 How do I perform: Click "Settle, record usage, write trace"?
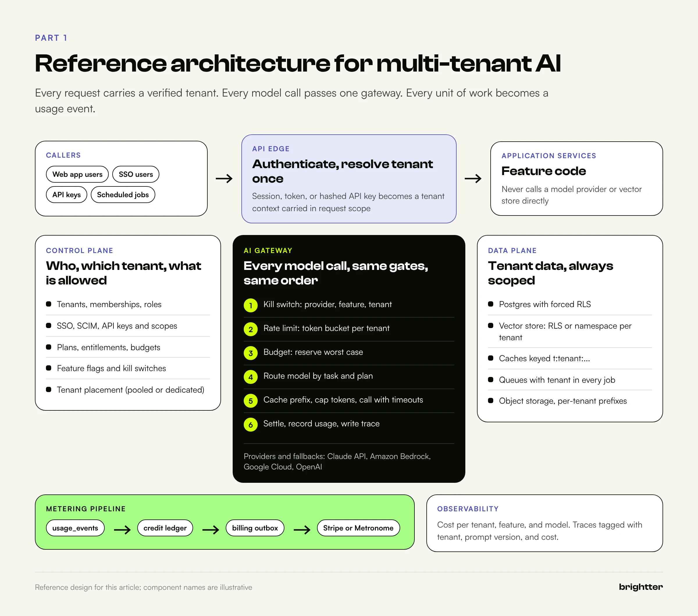coord(321,424)
